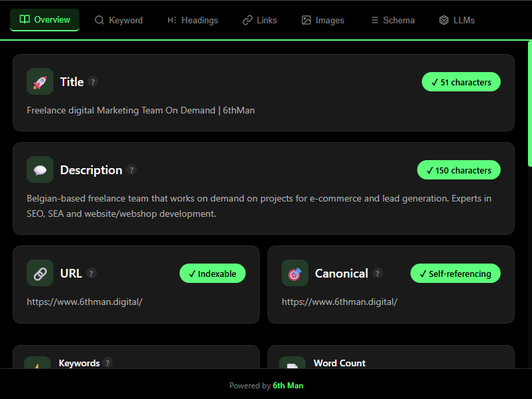
Task: Click the 51 characters badge
Action: click(x=461, y=82)
